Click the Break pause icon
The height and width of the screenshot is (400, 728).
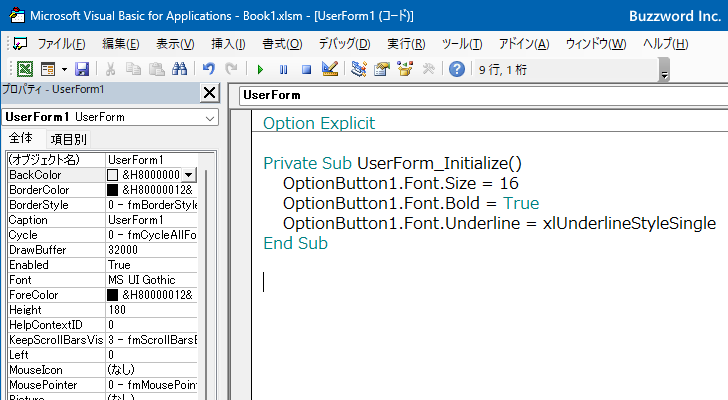(x=283, y=70)
